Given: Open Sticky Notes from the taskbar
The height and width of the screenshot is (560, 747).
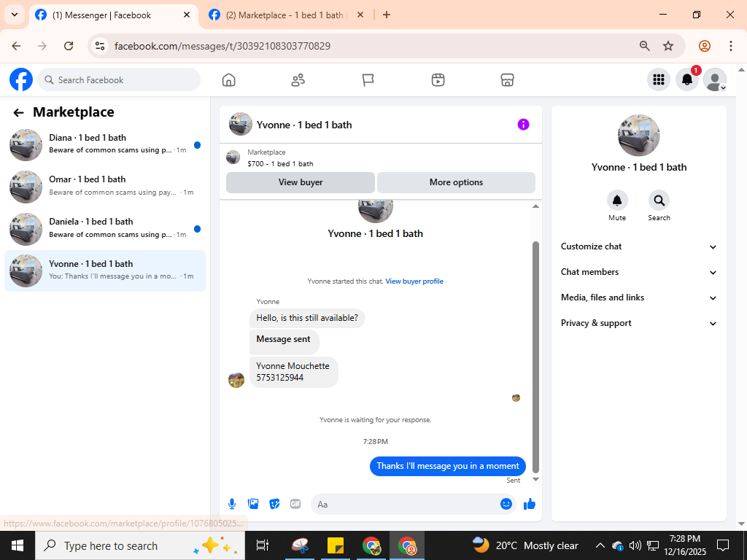Looking at the screenshot, I should (x=336, y=545).
